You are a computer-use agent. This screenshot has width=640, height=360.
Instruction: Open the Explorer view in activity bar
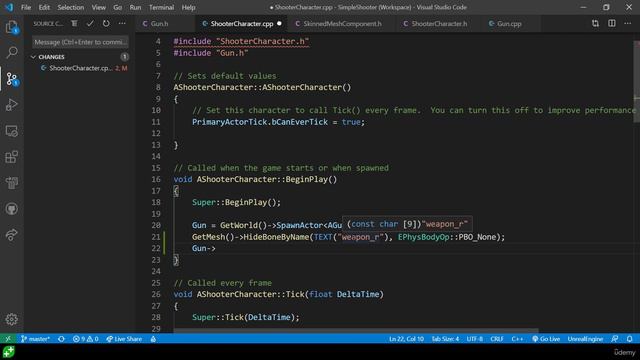[x=11, y=27]
